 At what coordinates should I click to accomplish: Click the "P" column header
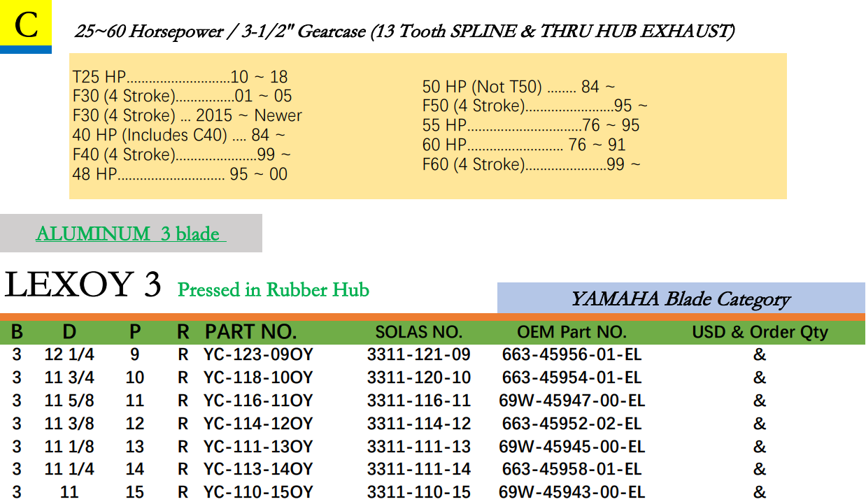[x=135, y=331]
